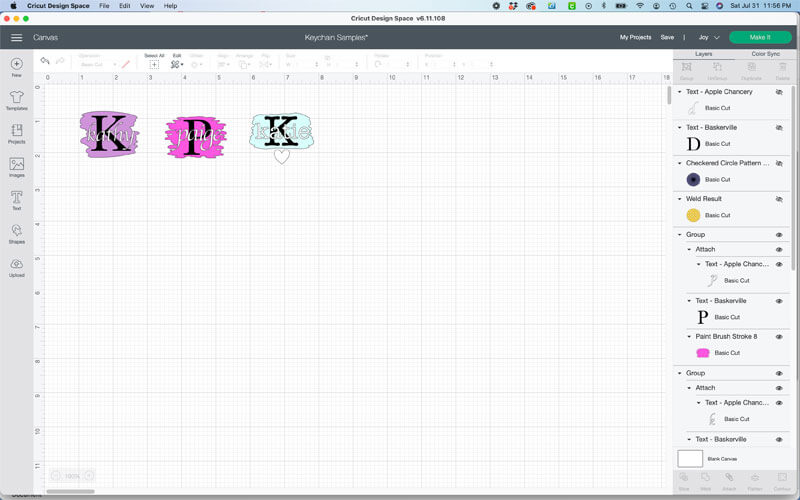
Task: Select the pink paige keychain design
Action: pos(196,137)
